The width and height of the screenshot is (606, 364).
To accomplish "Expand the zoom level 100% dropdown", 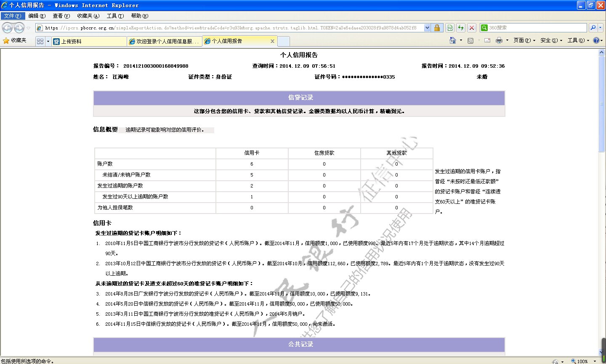I will (595, 361).
